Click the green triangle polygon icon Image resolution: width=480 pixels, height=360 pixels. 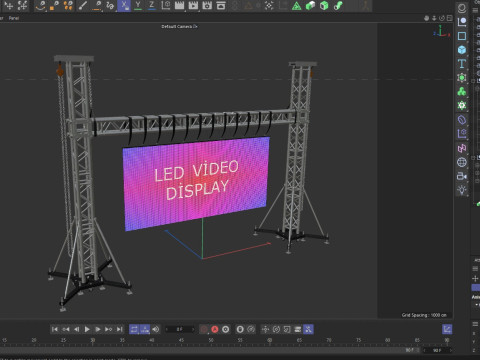point(296,5)
